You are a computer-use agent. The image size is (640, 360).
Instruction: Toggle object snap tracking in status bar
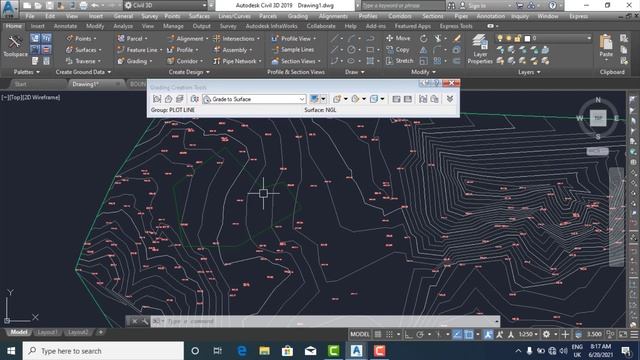457,334
